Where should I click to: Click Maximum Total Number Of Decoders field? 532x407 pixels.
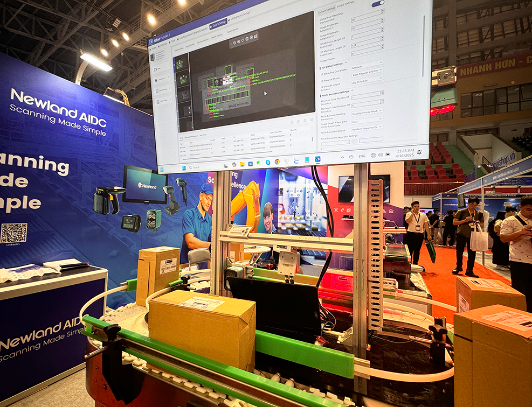pyautogui.click(x=368, y=104)
